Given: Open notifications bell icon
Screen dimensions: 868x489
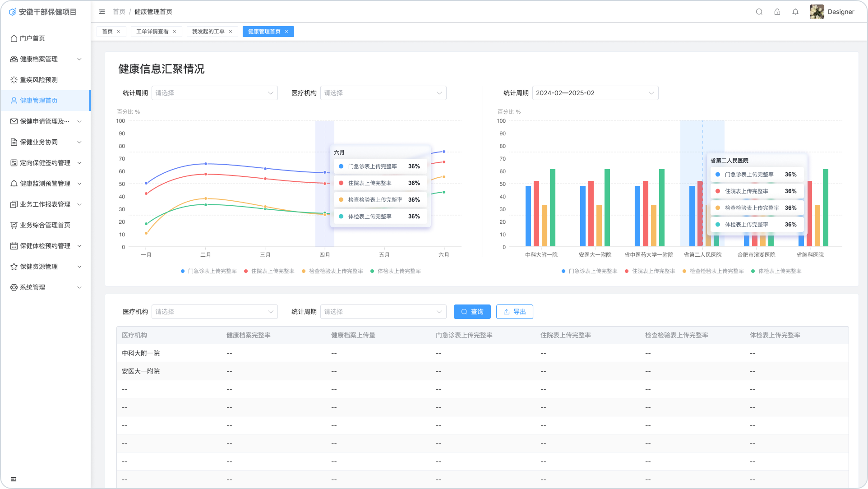Looking at the screenshot, I should (x=795, y=12).
